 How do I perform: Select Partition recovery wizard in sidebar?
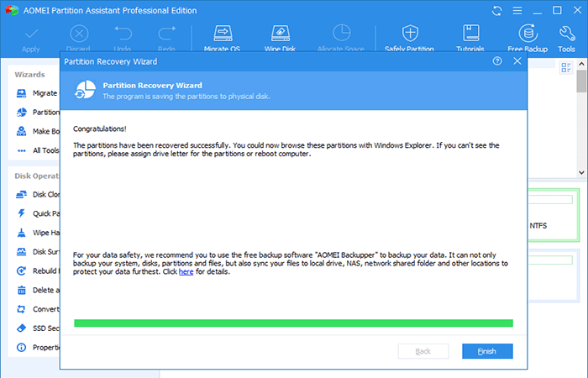click(x=37, y=112)
